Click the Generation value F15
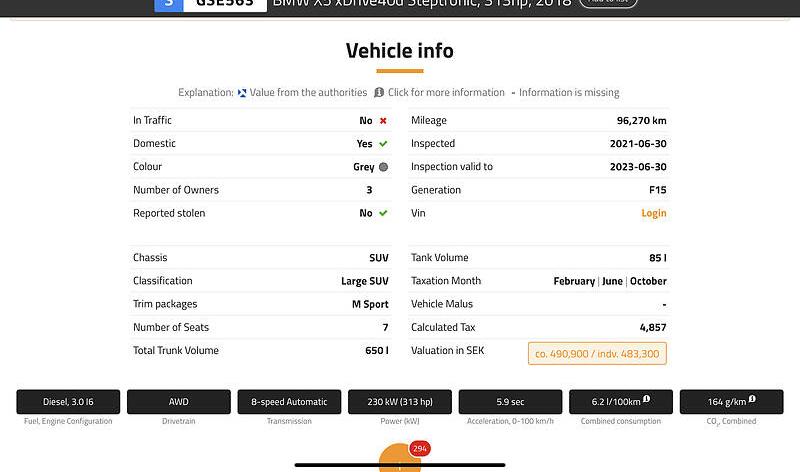Screen dimensions: 800x472 (658, 190)
